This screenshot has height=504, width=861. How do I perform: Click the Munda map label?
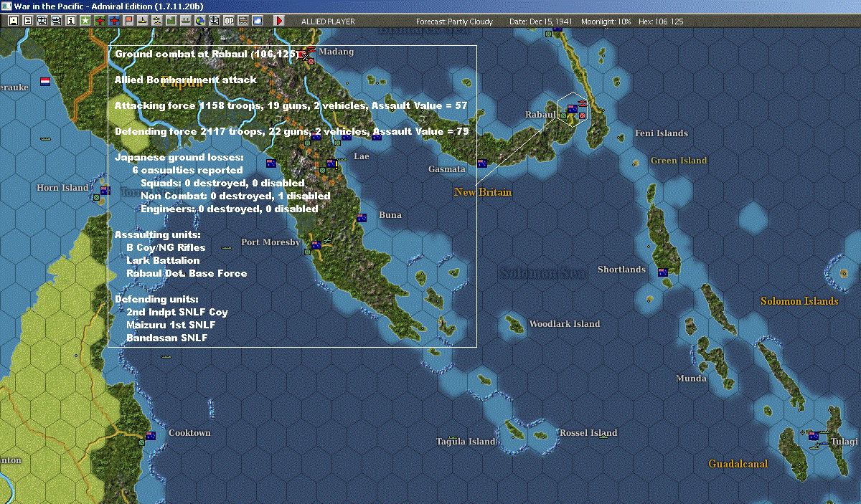point(691,378)
